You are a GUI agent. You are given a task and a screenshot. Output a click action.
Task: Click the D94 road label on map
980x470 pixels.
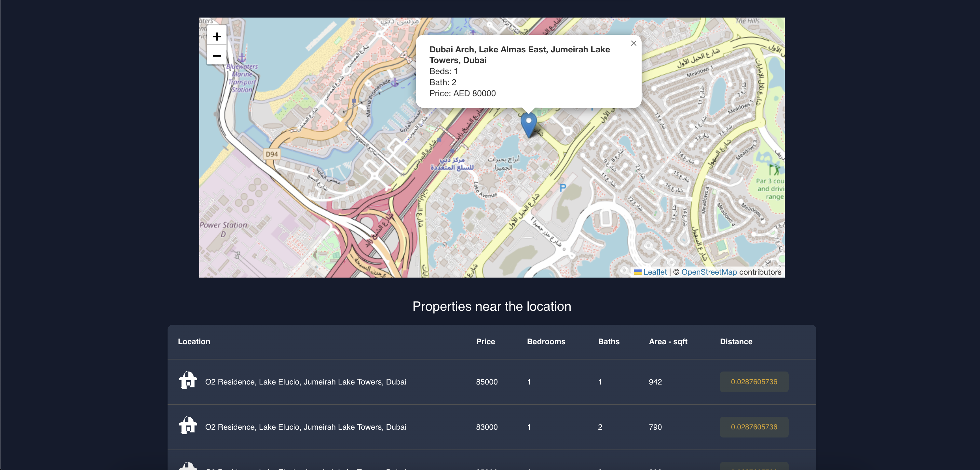pyautogui.click(x=272, y=154)
